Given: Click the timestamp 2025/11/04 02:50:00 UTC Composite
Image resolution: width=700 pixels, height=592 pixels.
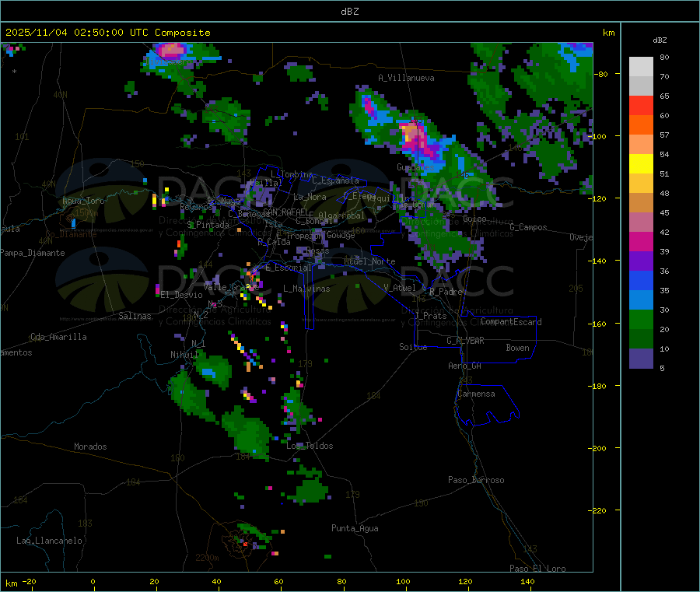Looking at the screenshot, I should click(x=107, y=33).
